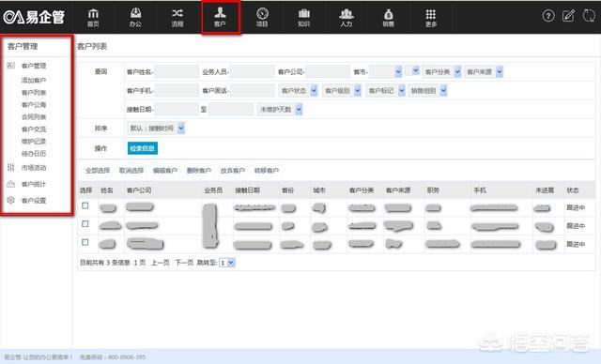Click the 易企管 logo
601x364 pixels.
pos(34,17)
